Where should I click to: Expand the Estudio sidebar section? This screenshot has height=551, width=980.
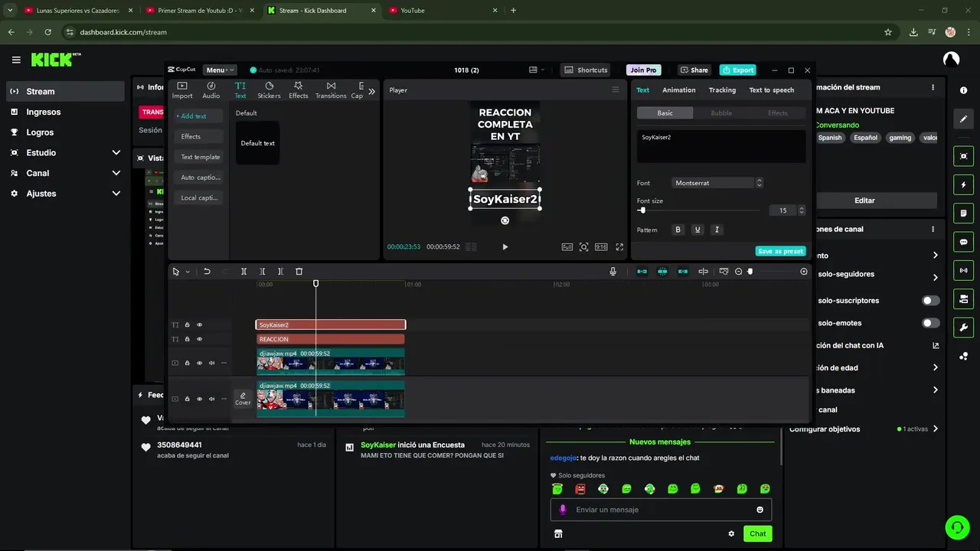(116, 153)
